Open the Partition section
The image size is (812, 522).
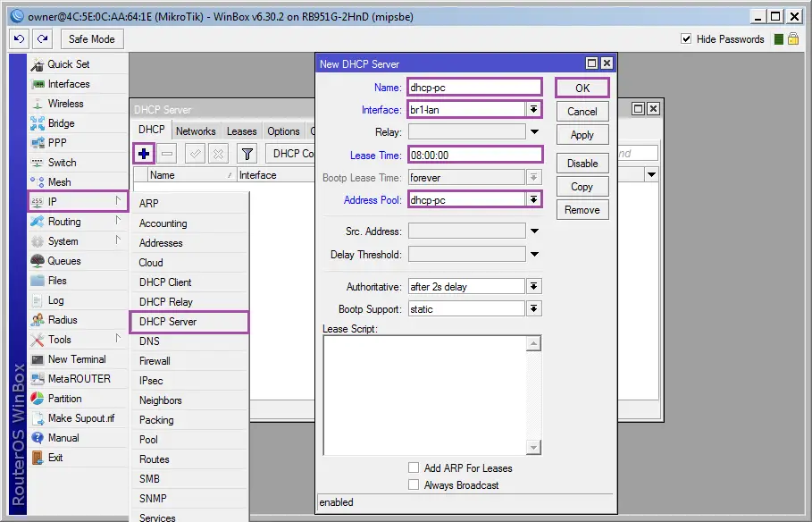[78, 400]
